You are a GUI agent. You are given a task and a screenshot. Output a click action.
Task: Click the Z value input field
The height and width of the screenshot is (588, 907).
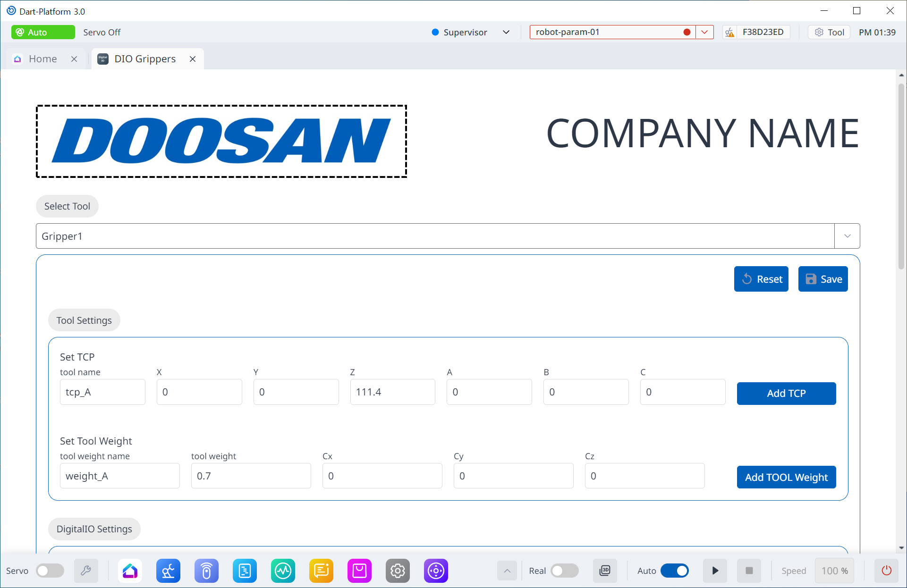392,392
